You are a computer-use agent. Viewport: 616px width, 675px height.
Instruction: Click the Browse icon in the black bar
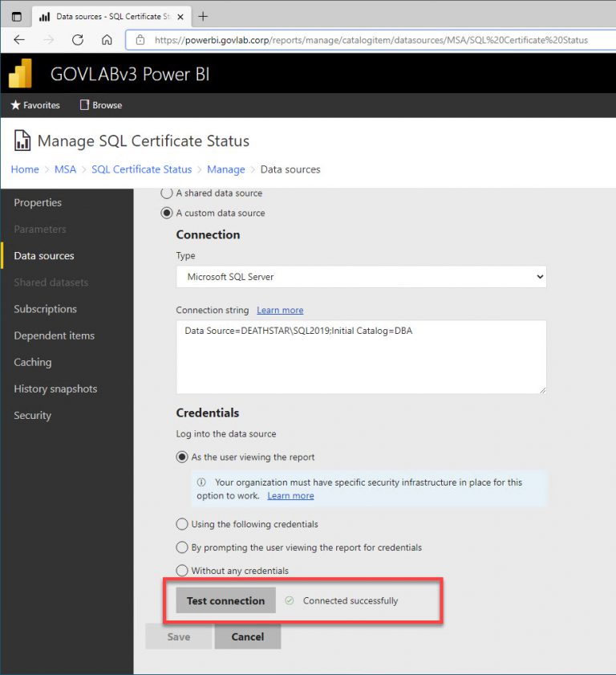tap(83, 104)
